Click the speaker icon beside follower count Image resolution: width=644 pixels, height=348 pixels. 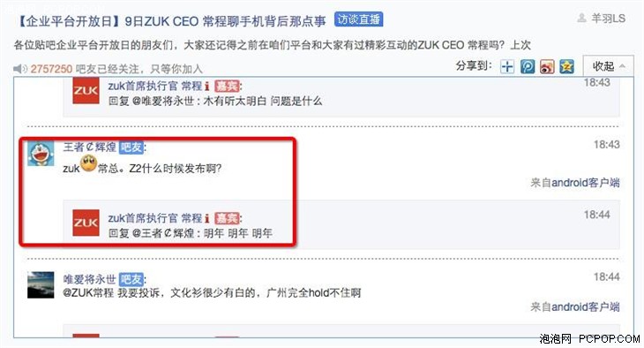pyautogui.click(x=19, y=69)
